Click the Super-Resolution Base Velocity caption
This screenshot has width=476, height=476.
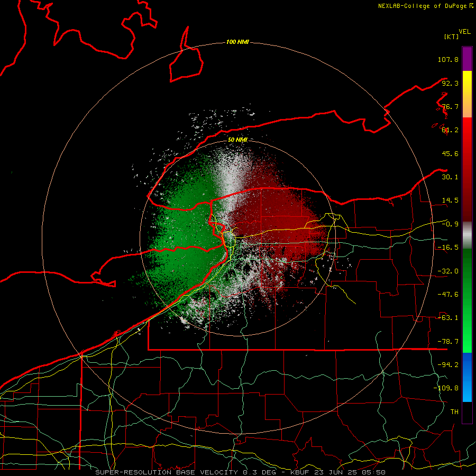241,472
